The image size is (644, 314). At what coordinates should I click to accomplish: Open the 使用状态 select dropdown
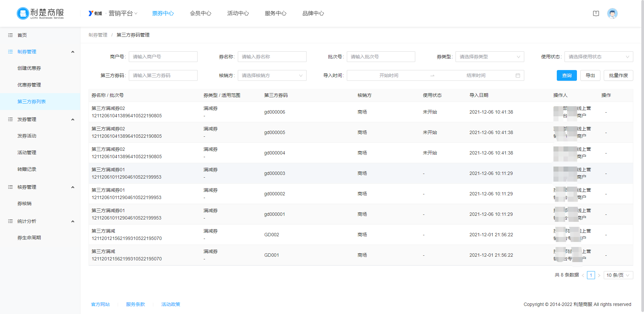point(599,57)
